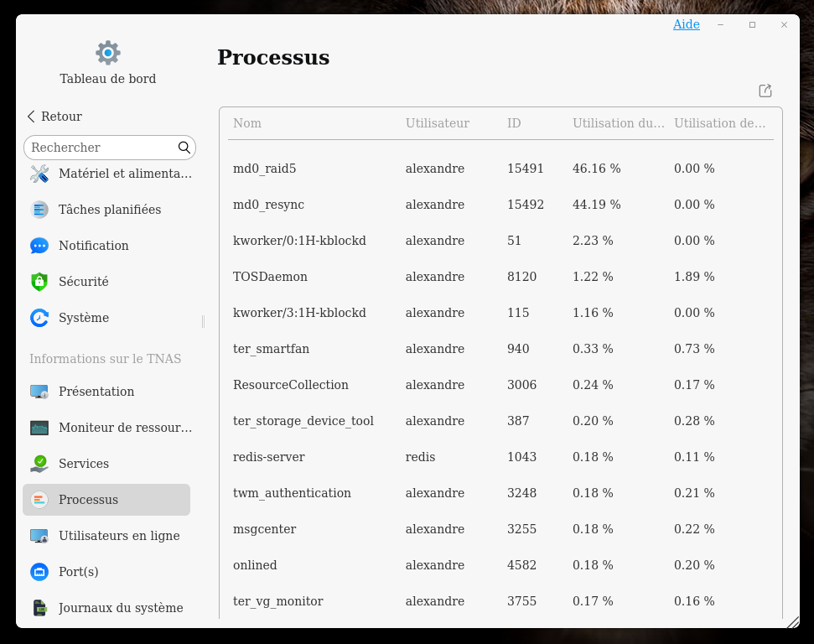The image size is (814, 644).
Task: Sort by the ID column header
Action: pos(514,123)
